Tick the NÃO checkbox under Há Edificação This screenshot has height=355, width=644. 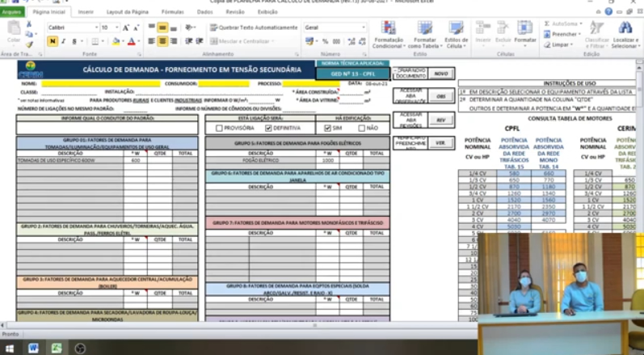(361, 128)
